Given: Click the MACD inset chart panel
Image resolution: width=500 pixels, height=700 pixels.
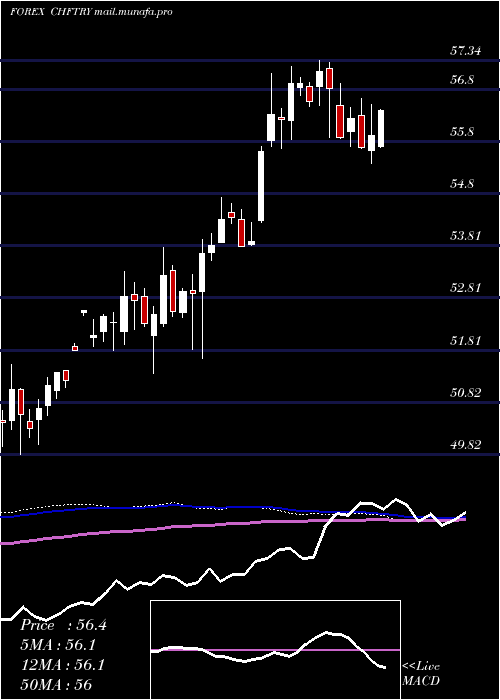Looking at the screenshot, I should 275,650.
